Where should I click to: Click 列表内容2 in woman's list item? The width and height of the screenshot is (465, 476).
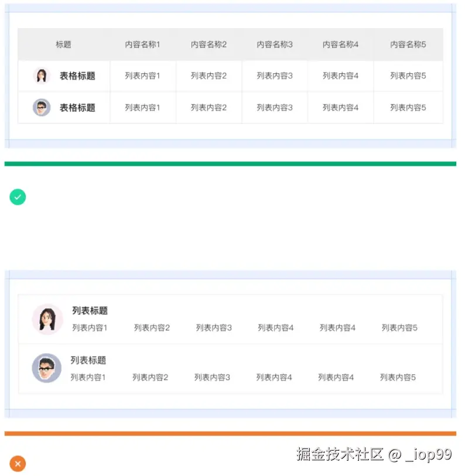(152, 327)
